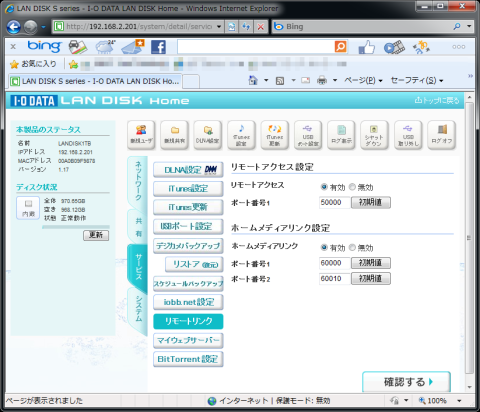Click the printer icon in command bar
The image size is (480, 412).
coord(322,80)
